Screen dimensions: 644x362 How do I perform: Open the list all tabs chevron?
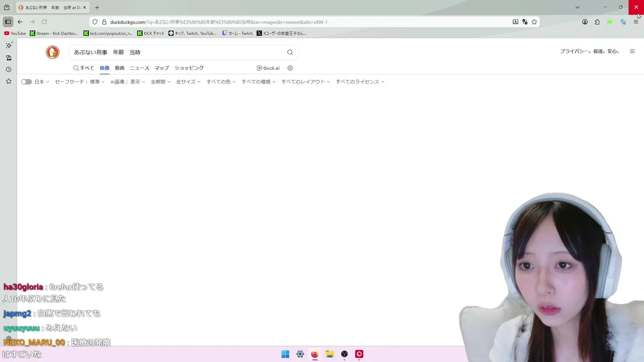pos(578,7)
